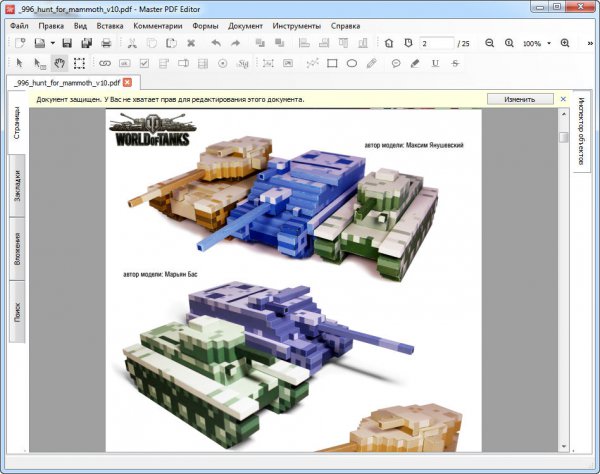The width and height of the screenshot is (600, 474).
Task: Open the Вид menu
Action: 80,26
